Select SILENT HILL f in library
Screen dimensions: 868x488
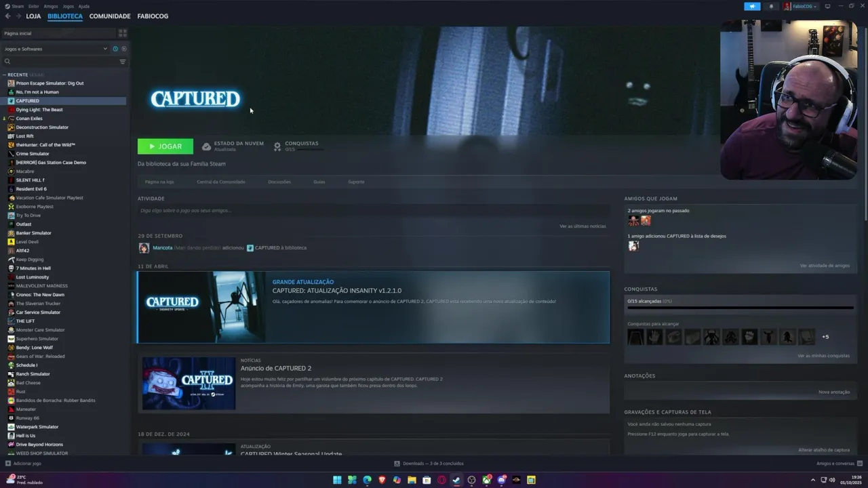pos(31,180)
